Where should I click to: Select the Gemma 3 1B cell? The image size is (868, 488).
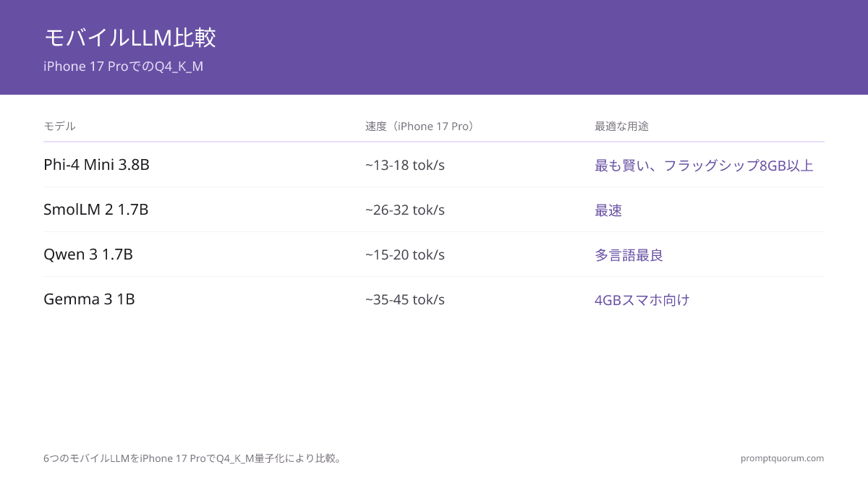89,299
